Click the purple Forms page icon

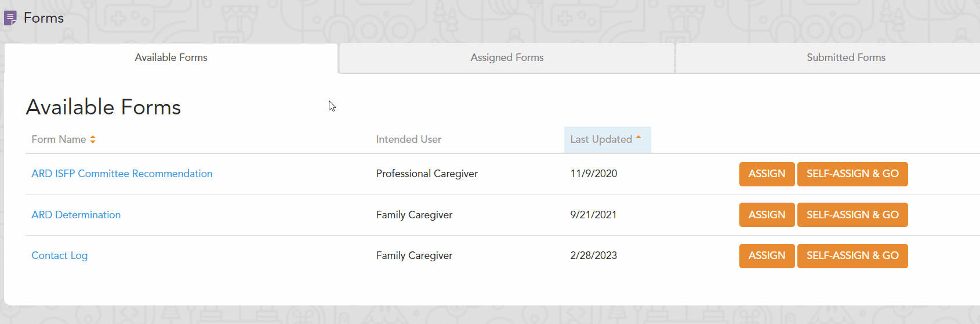pyautogui.click(x=10, y=19)
